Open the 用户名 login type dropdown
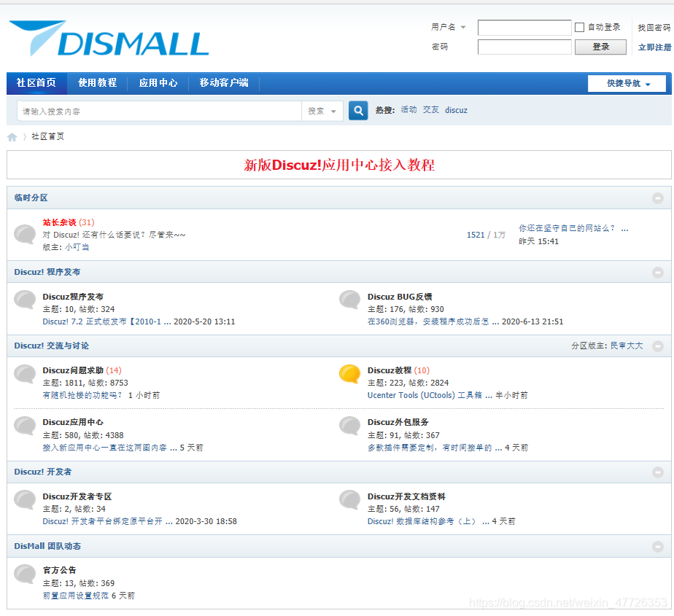 [x=449, y=27]
